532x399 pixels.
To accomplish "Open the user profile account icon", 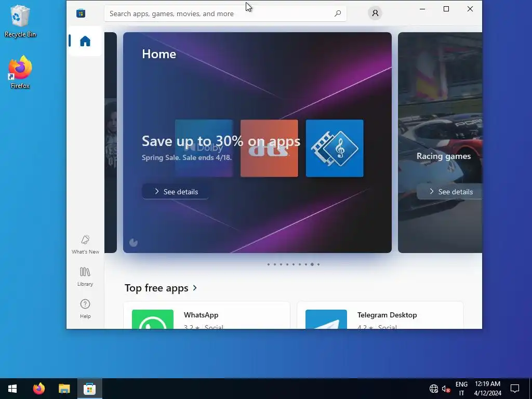I will pyautogui.click(x=375, y=13).
